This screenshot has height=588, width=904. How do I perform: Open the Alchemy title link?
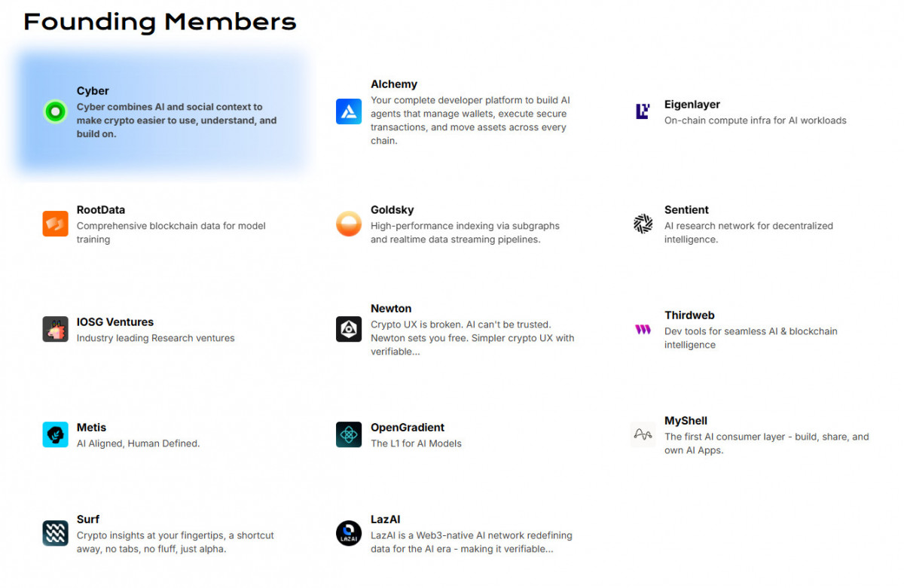[393, 84]
